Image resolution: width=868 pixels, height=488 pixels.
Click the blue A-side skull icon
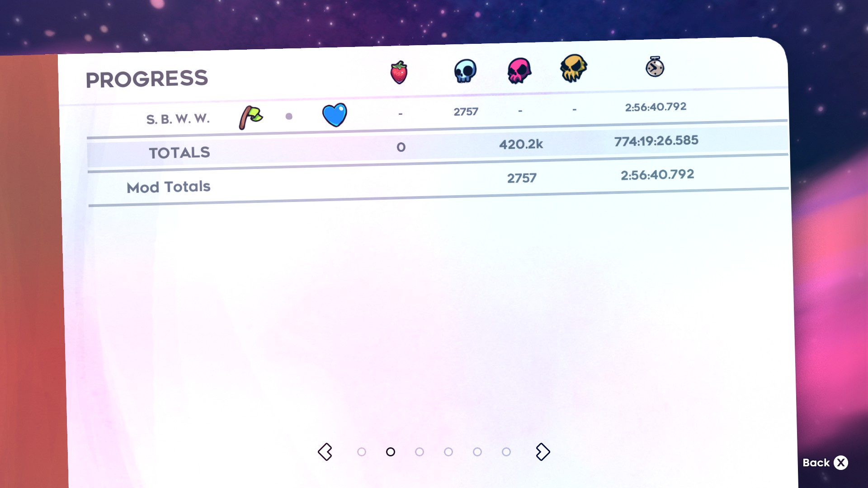[x=465, y=71]
